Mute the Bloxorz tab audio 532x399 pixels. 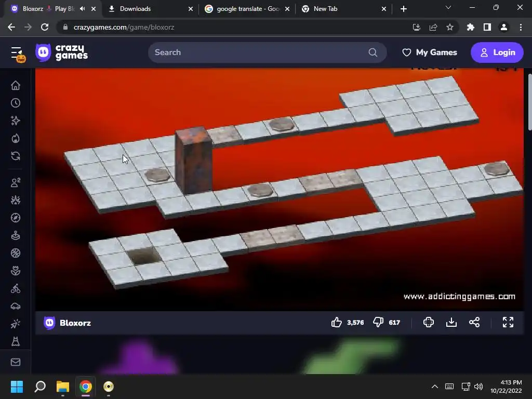[83, 9]
